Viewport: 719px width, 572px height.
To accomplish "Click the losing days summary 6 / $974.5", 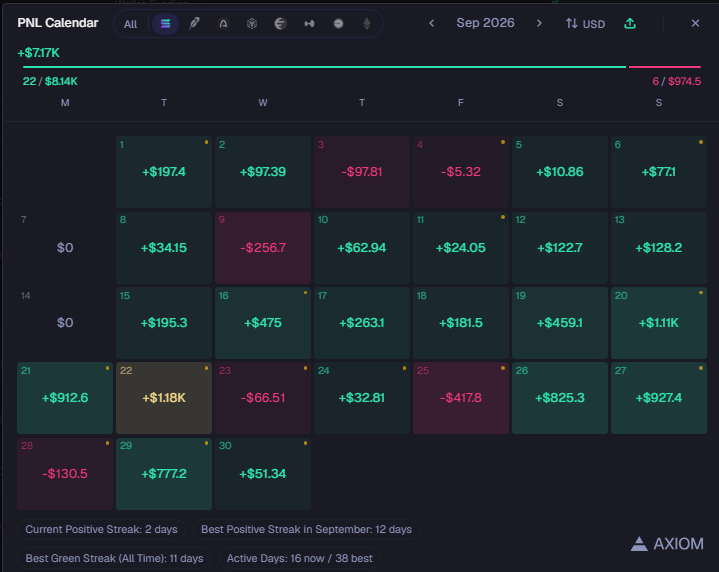I will click(x=676, y=81).
